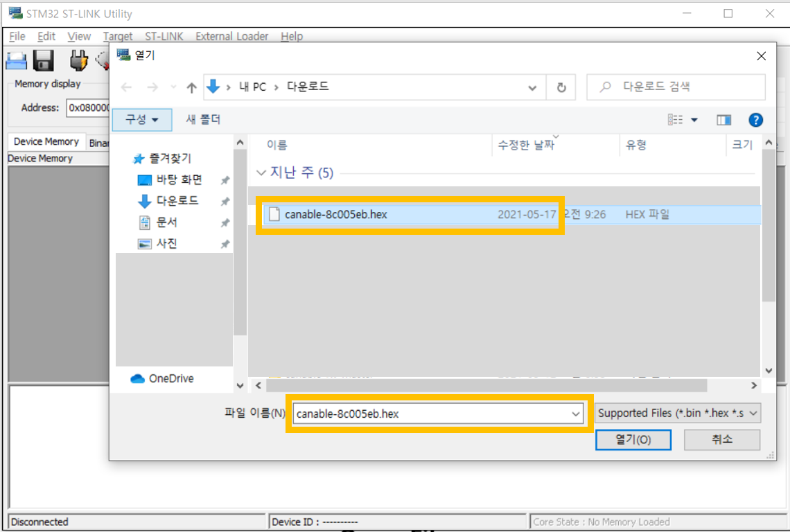This screenshot has width=790, height=532.
Task: Select OneDrive in the navigation pane
Action: (x=171, y=378)
